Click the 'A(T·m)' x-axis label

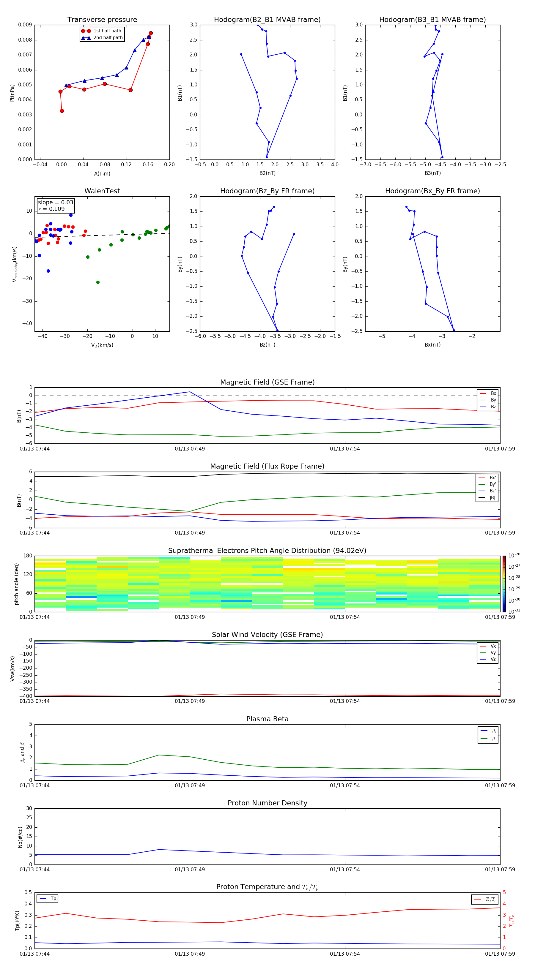tap(102, 173)
